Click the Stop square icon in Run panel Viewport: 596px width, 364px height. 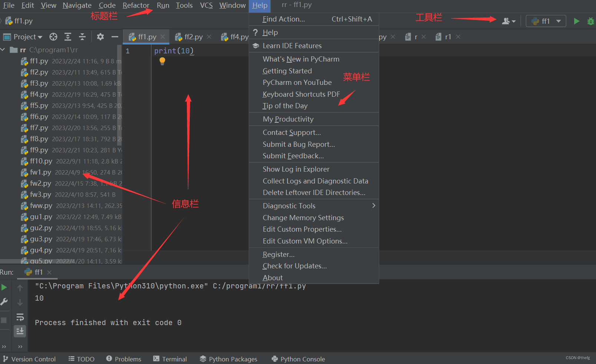(4, 320)
